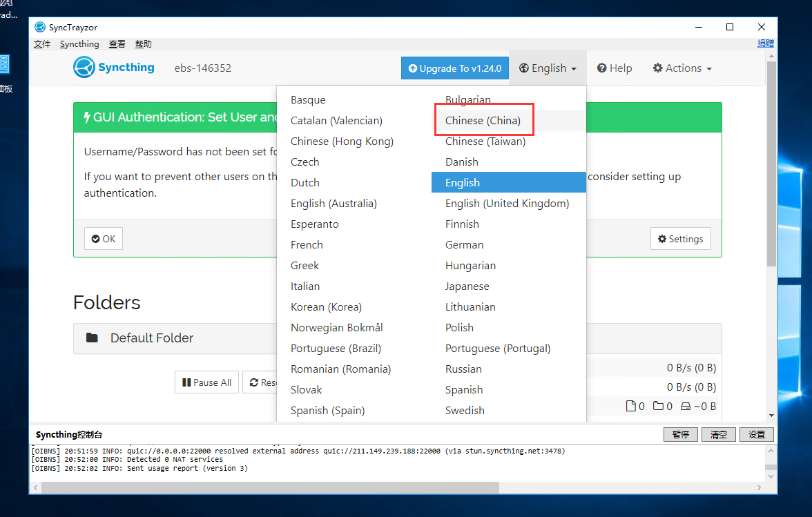
Task: Open the English language dropdown
Action: pyautogui.click(x=548, y=68)
